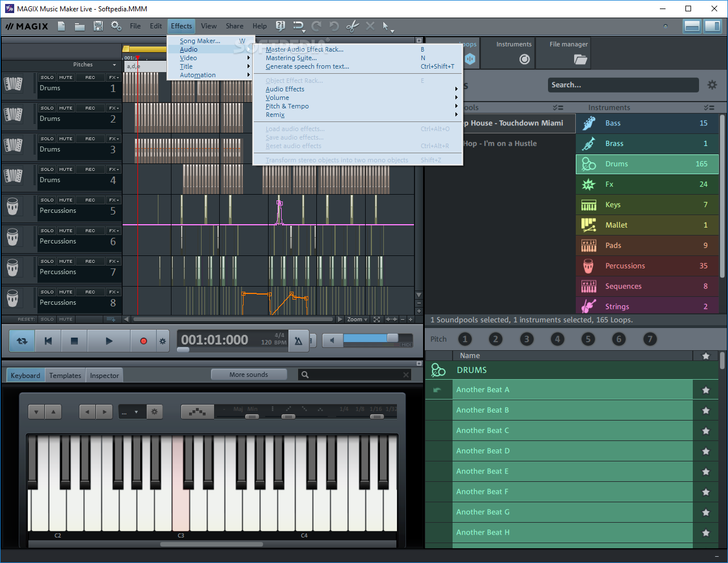Mute Percussions track 8

pyautogui.click(x=66, y=292)
